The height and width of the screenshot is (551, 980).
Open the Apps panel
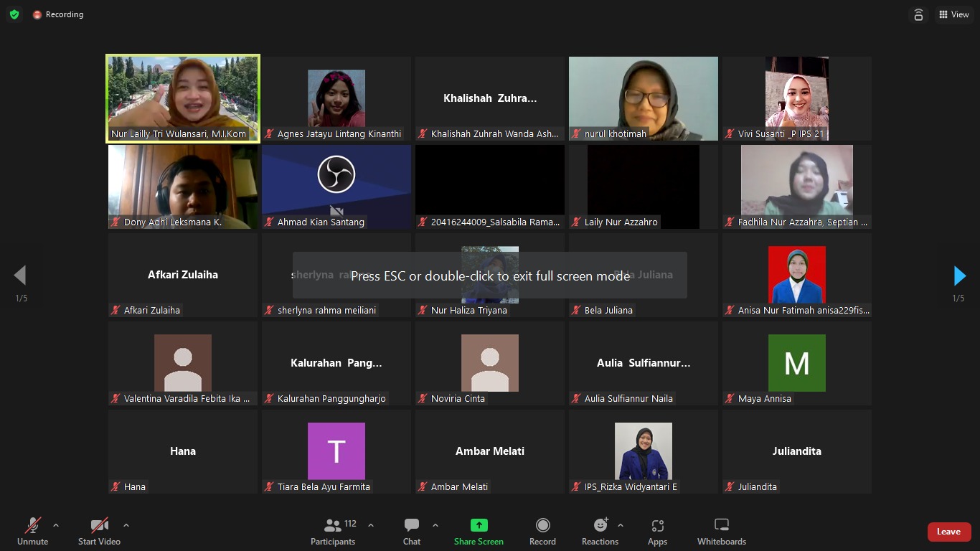(657, 532)
